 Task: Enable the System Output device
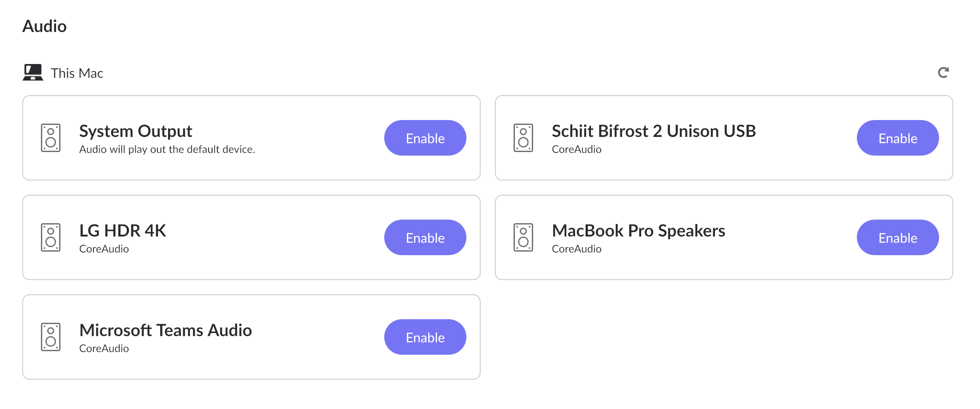click(x=425, y=138)
